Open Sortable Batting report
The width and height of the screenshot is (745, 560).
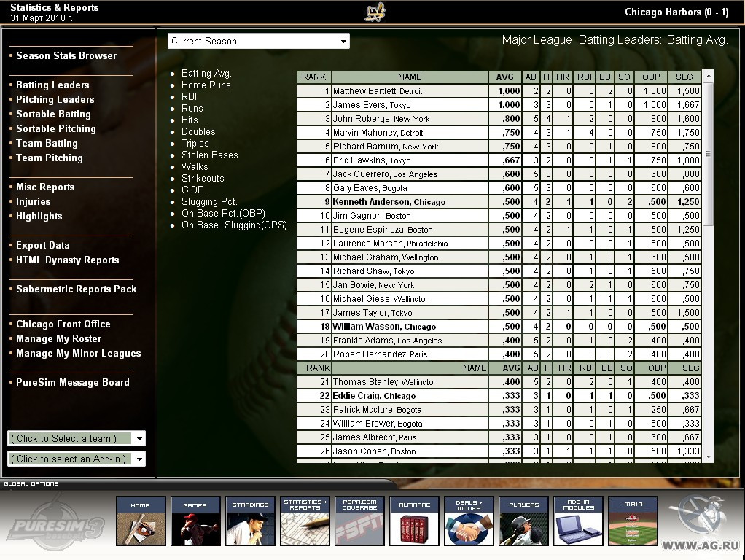53,114
